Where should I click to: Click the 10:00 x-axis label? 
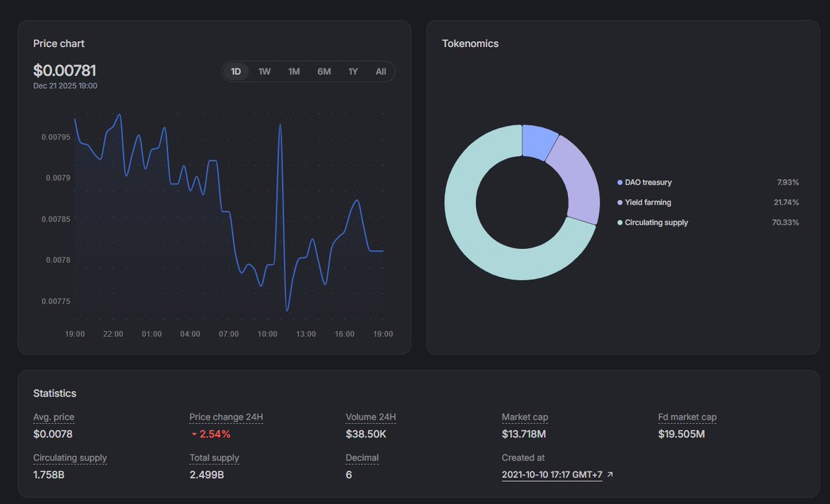point(268,334)
